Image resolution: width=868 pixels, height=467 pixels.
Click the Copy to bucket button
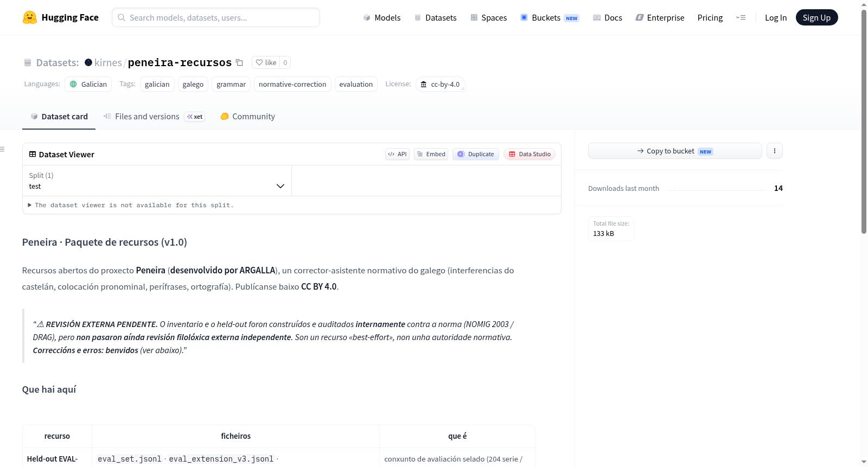pos(675,151)
